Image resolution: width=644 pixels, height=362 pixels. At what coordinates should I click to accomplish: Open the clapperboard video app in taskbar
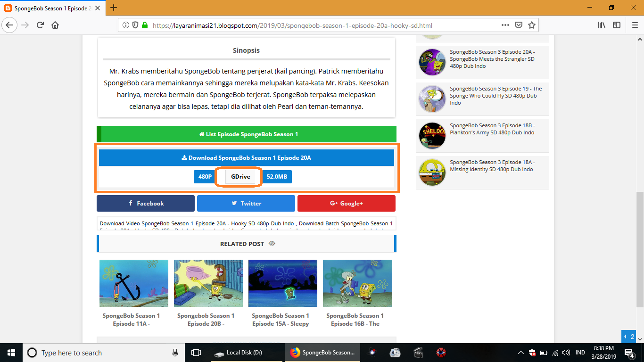tap(418, 353)
